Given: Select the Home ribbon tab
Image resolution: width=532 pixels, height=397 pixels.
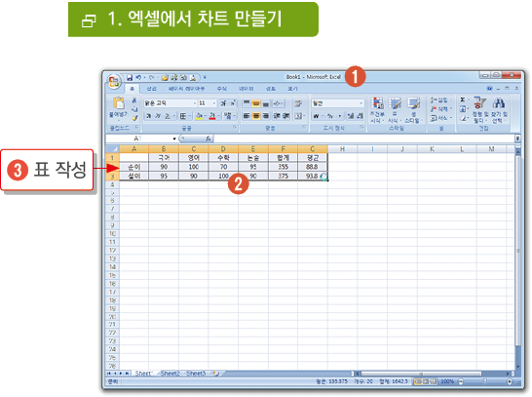Looking at the screenshot, I should tap(132, 89).
